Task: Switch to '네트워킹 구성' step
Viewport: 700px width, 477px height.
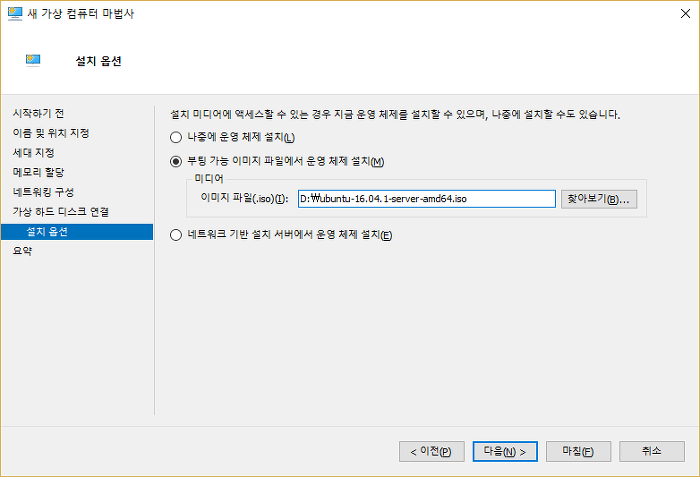Action: pos(43,192)
